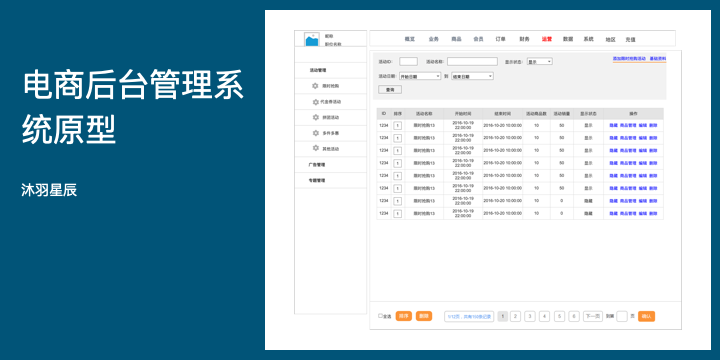Click the gear icon beside 拼团活动
This screenshot has width=720, height=360.
pyautogui.click(x=315, y=117)
